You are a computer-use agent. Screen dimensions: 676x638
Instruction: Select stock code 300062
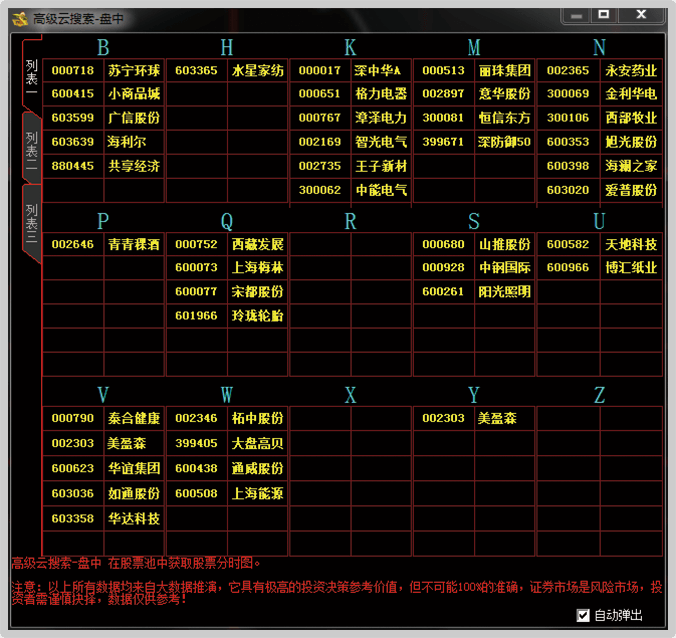point(320,190)
